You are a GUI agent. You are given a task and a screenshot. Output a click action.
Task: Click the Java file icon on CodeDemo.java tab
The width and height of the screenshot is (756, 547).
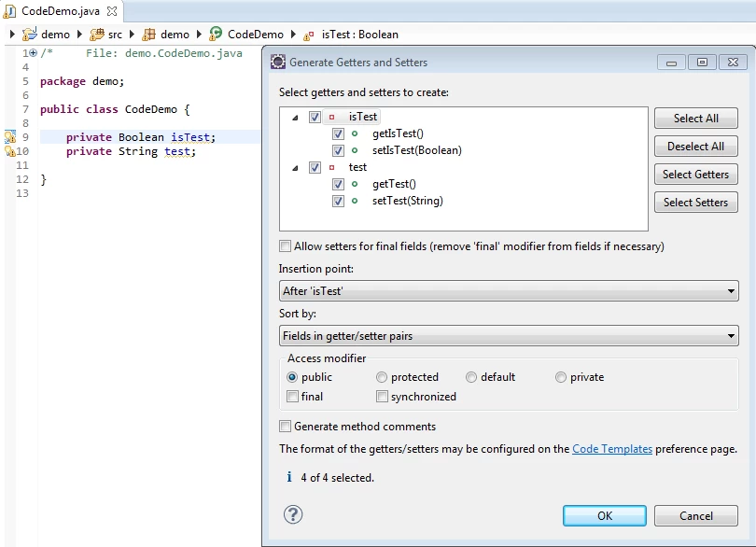[x=9, y=11]
